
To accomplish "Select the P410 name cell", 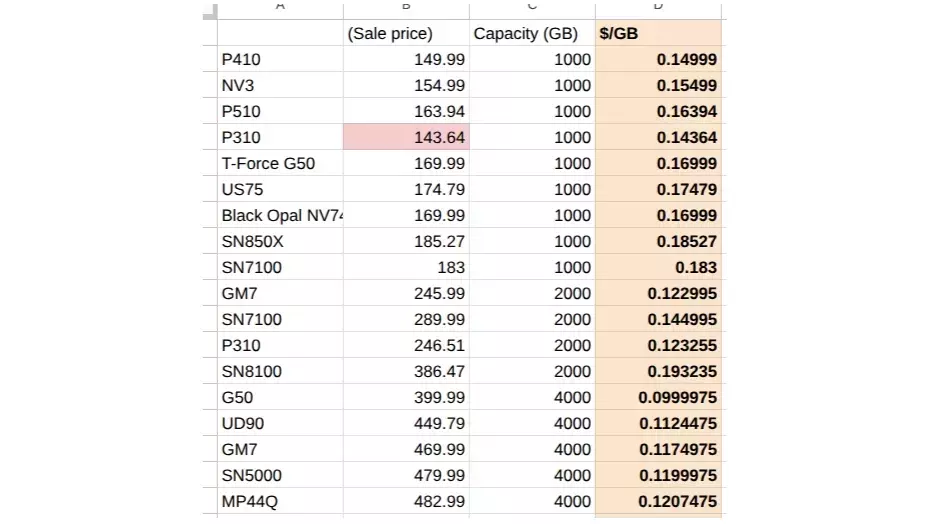I will (280, 59).
